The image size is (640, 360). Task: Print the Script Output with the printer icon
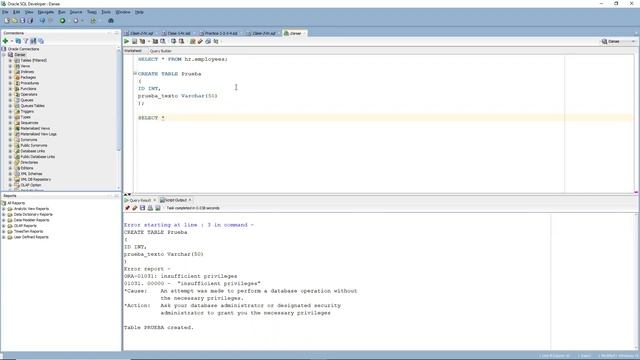click(x=150, y=208)
